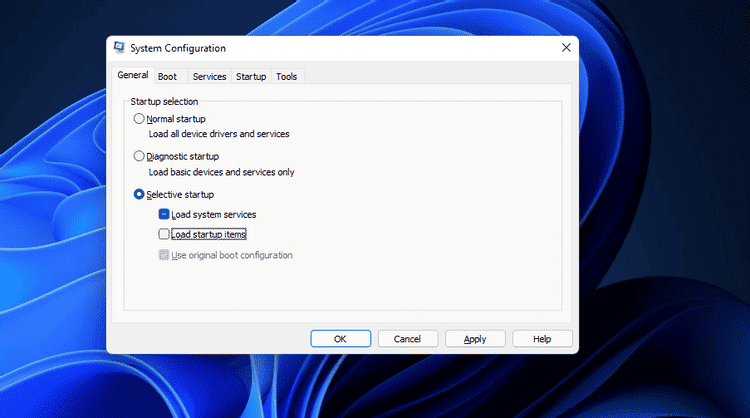This screenshot has height=418, width=750.
Task: Switch to the General tab
Action: [133, 75]
